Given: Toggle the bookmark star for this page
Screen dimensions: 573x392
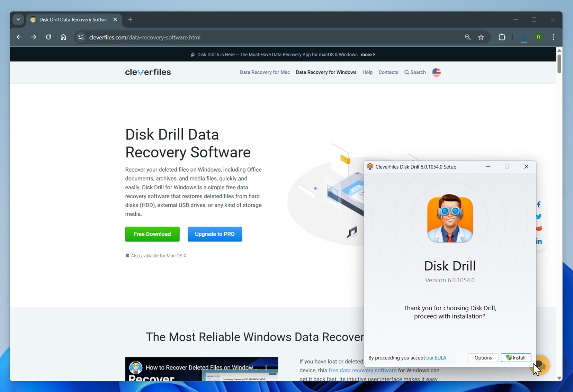Looking at the screenshot, I should 481,37.
